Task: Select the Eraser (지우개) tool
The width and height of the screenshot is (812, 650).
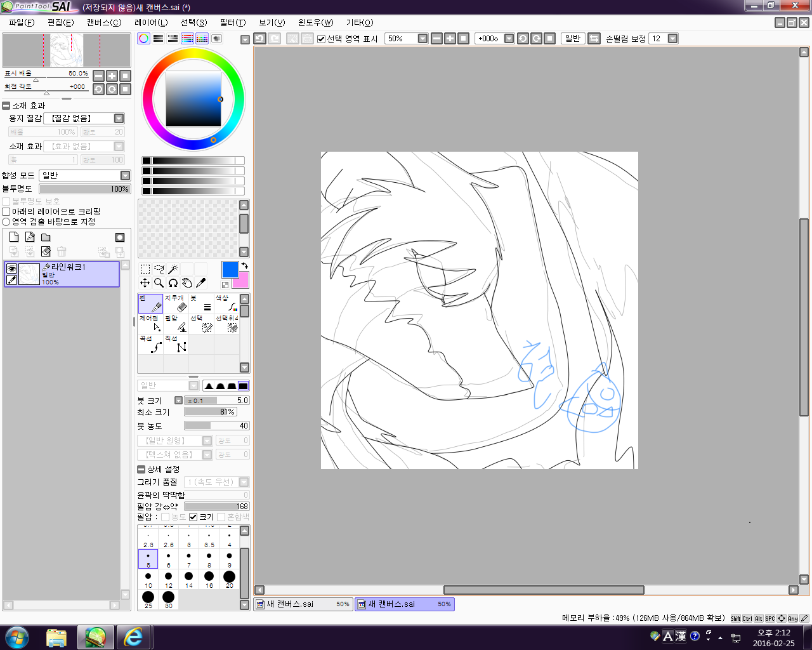Action: [176, 303]
